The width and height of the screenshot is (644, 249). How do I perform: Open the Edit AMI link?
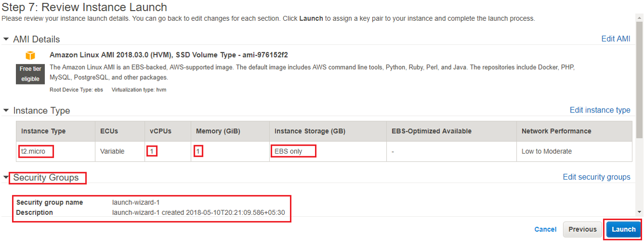616,39
